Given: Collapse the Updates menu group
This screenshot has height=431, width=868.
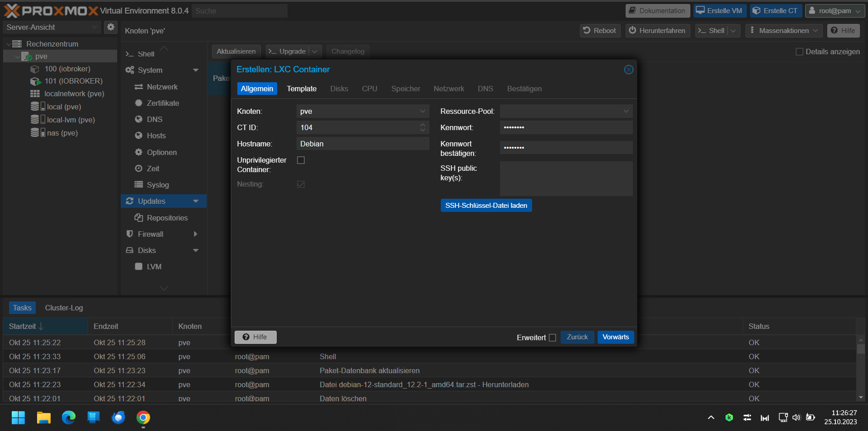Looking at the screenshot, I should pos(196,201).
